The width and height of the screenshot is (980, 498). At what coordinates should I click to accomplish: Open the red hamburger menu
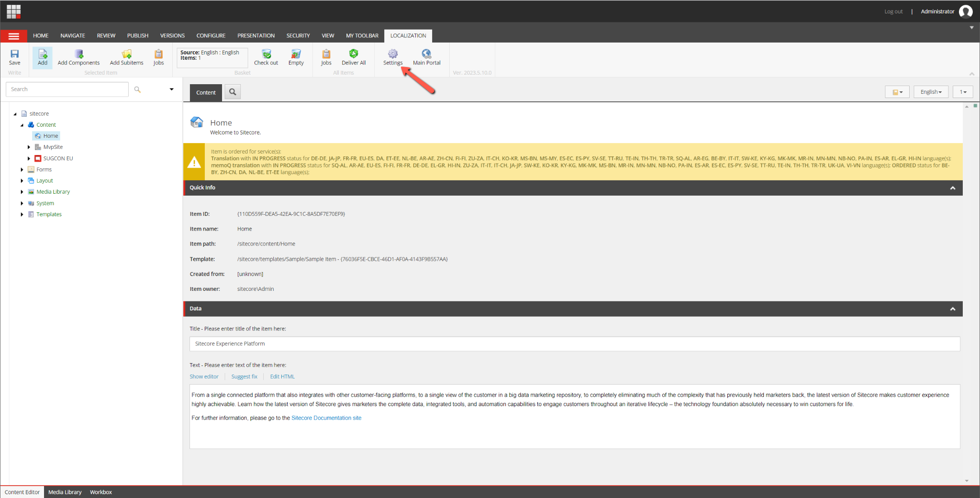click(13, 36)
